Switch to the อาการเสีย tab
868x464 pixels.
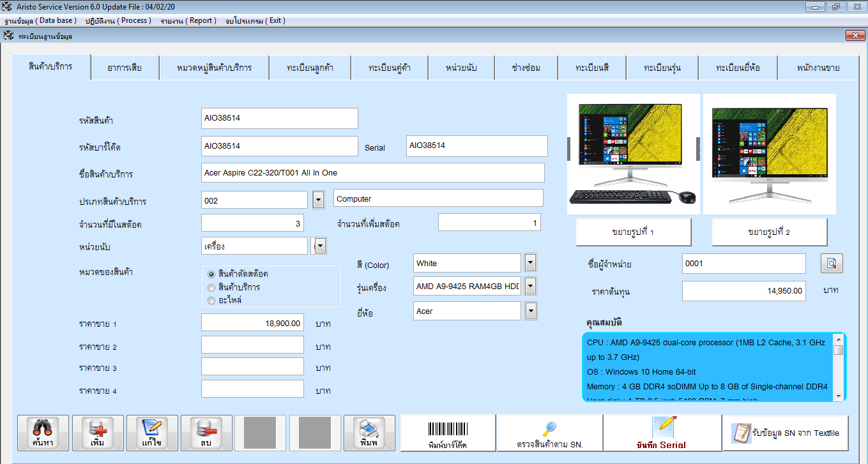pos(125,68)
